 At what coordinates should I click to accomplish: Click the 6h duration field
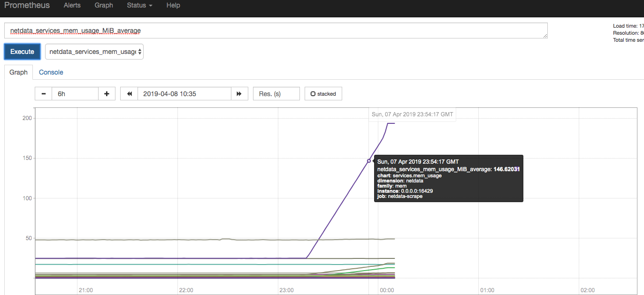click(x=75, y=93)
